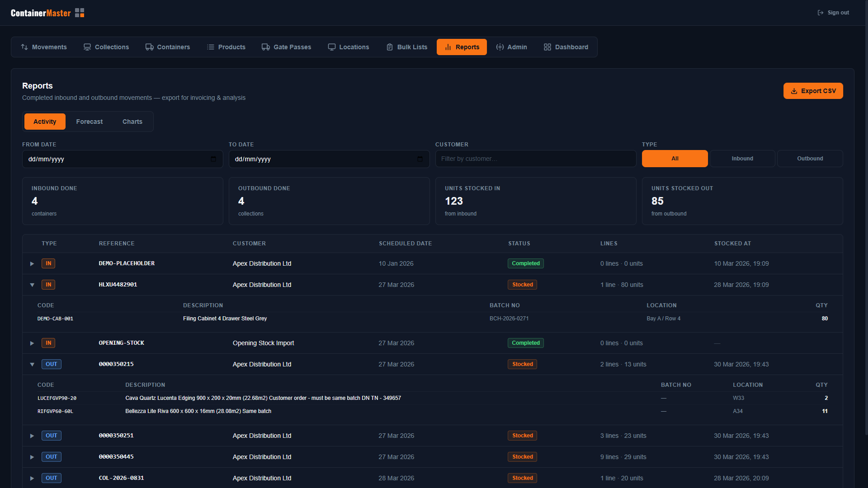This screenshot has height=488, width=868.
Task: Click the Admin brackets icon
Action: tap(500, 47)
